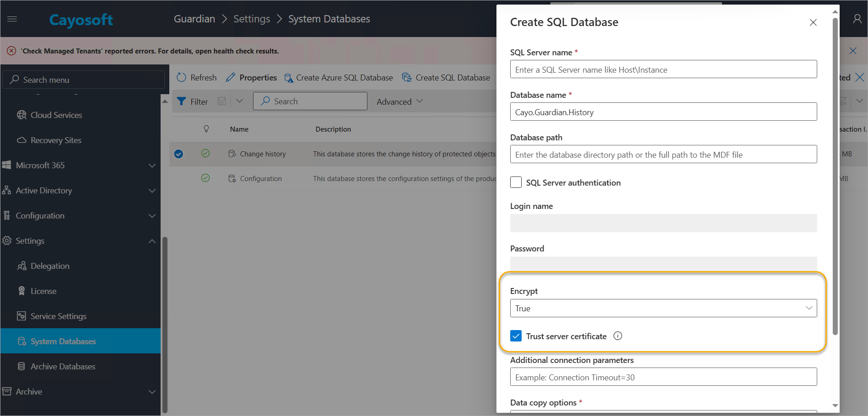The height and width of the screenshot is (416, 868).
Task: Click the System Databases breadcrumb
Action: pyautogui.click(x=329, y=19)
